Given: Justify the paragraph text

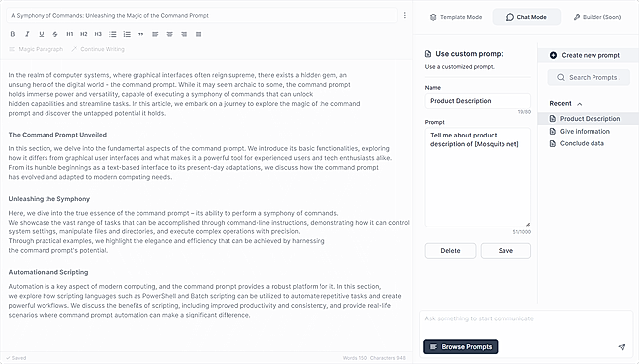Looking at the screenshot, I should click(x=199, y=34).
